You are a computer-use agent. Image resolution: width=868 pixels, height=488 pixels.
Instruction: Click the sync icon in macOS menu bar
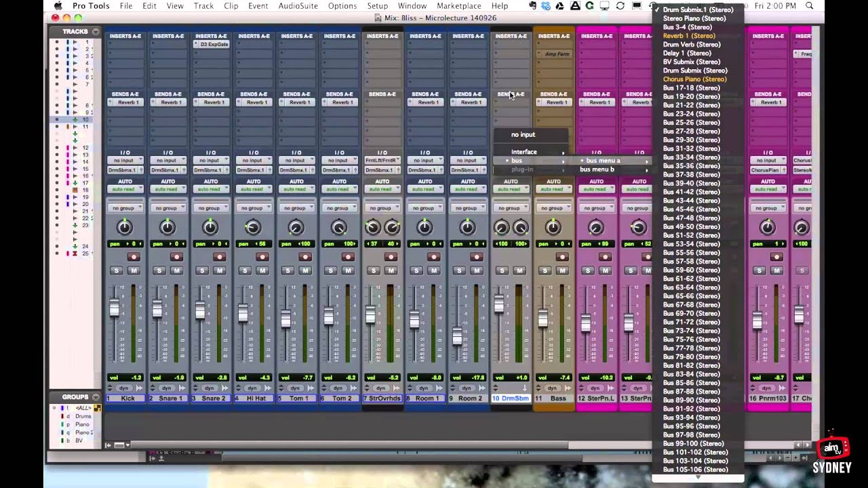coord(620,5)
